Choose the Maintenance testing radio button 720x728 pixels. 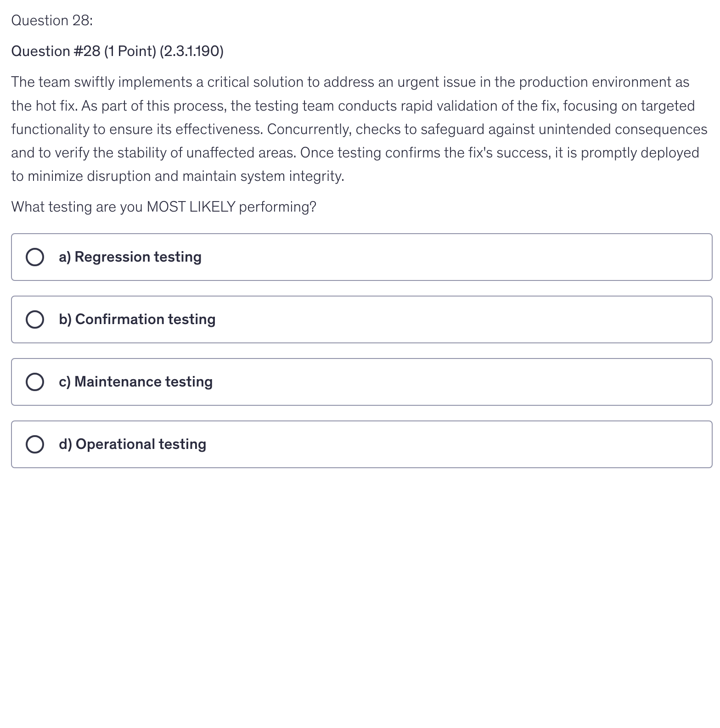(35, 382)
